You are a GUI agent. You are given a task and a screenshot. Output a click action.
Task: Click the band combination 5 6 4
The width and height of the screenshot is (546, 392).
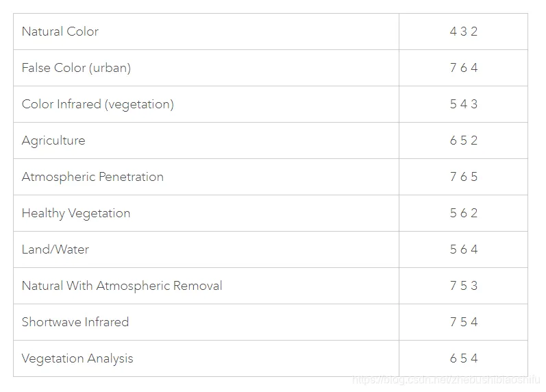tap(464, 249)
